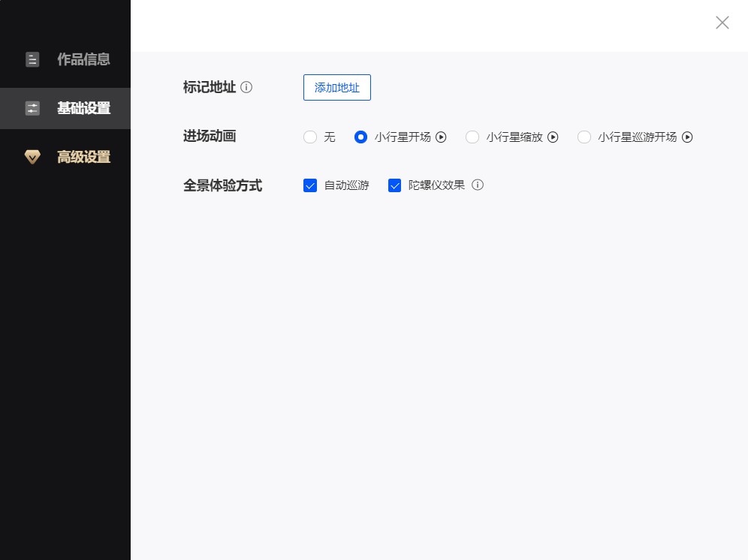Click the 添加地址 button
This screenshot has width=748, height=560.
(336, 87)
